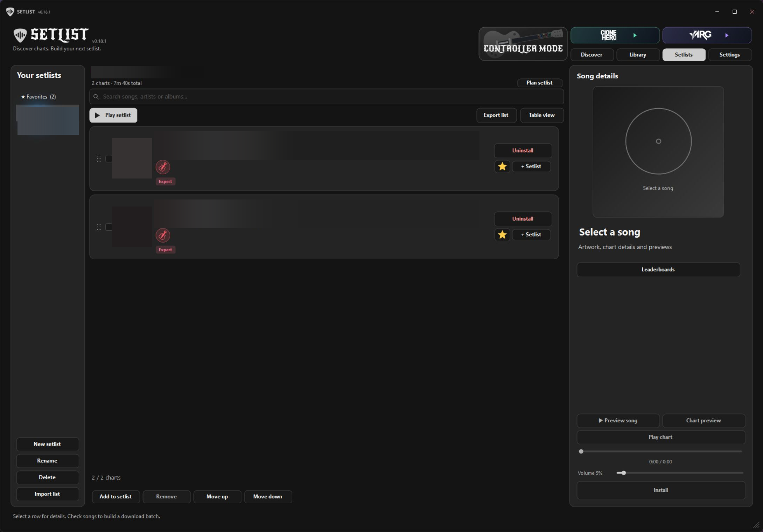Click the Install button
This screenshot has width=763, height=532.
coord(661,490)
